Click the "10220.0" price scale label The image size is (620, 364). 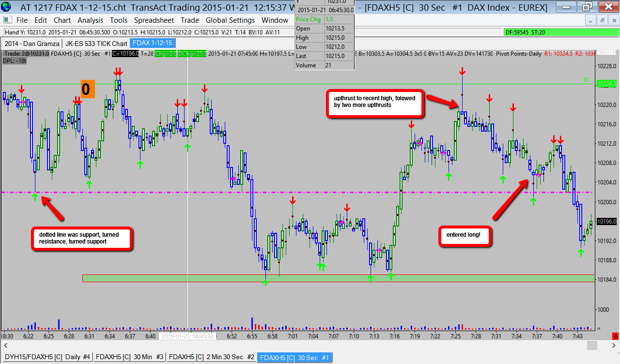(x=606, y=105)
